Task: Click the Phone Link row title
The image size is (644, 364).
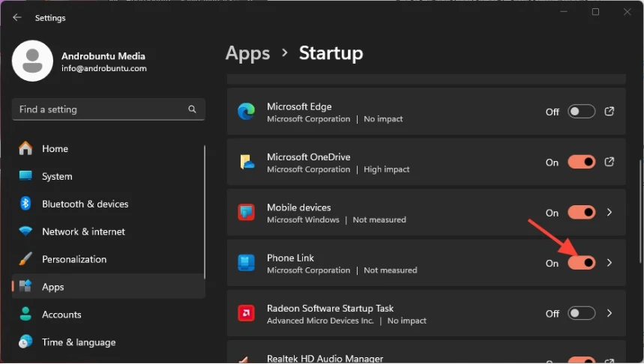Action: [x=290, y=258]
